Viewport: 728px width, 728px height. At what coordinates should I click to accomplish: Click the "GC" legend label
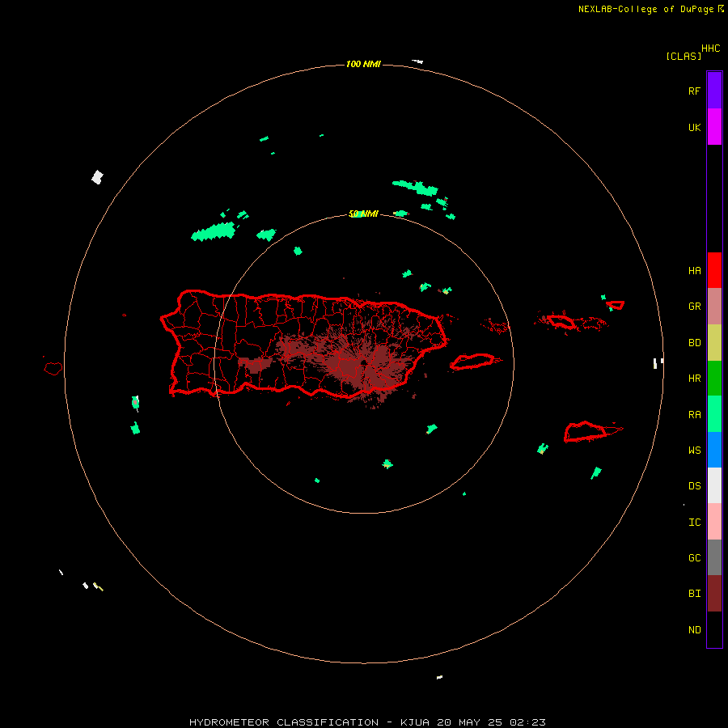[x=694, y=558]
